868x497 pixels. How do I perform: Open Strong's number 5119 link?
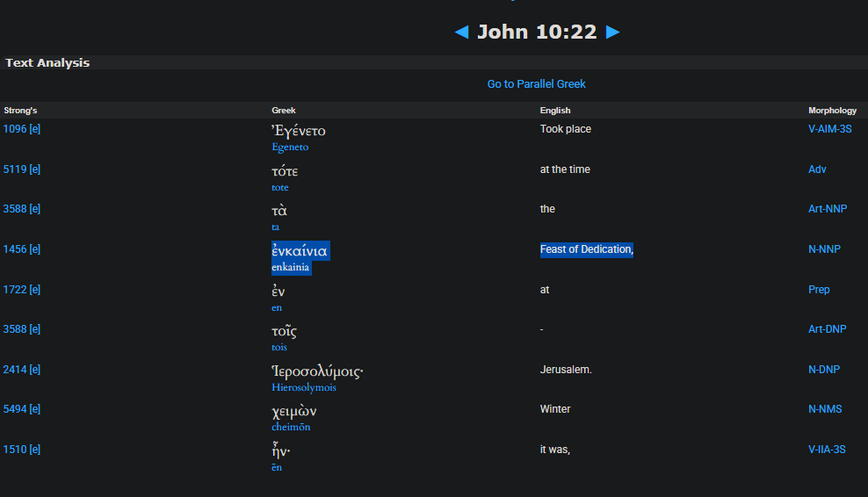(15, 169)
